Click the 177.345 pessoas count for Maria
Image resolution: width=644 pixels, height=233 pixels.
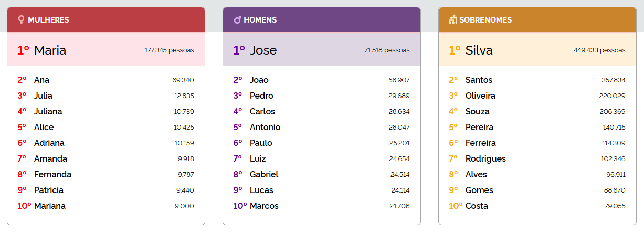(169, 50)
